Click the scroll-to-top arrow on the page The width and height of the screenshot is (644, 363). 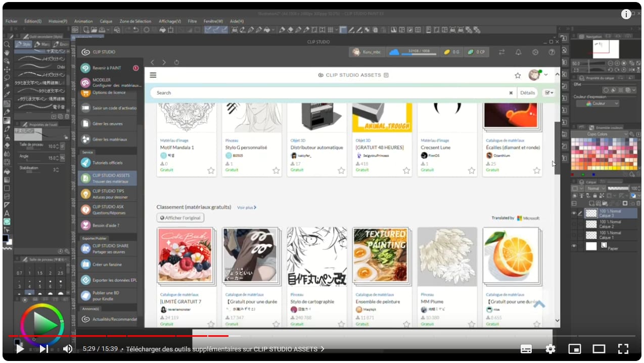pos(539,304)
